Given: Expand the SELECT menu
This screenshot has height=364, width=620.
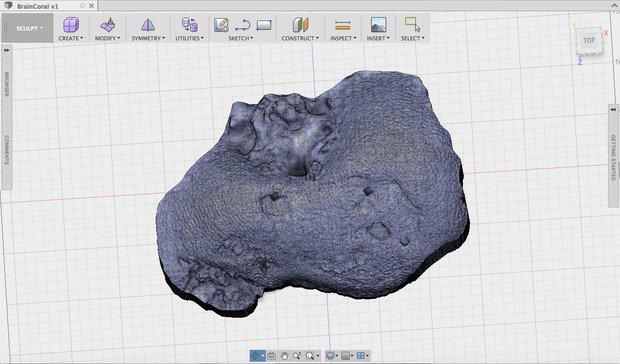Looking at the screenshot, I should tap(413, 38).
